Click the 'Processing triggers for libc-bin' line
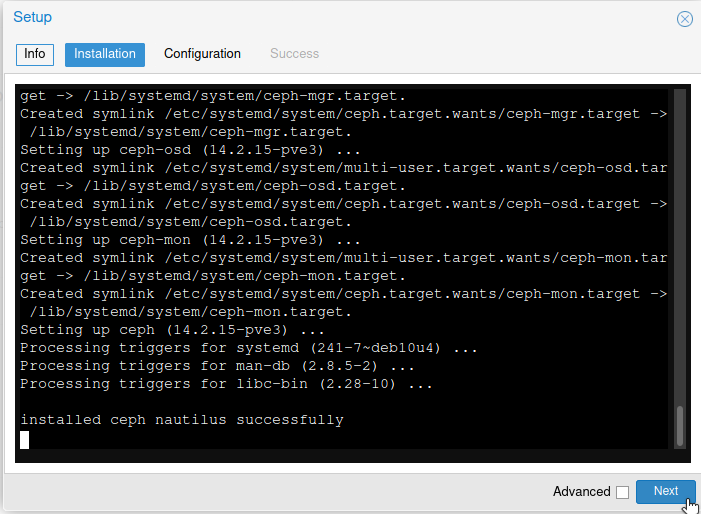701x514 pixels. (x=226, y=384)
